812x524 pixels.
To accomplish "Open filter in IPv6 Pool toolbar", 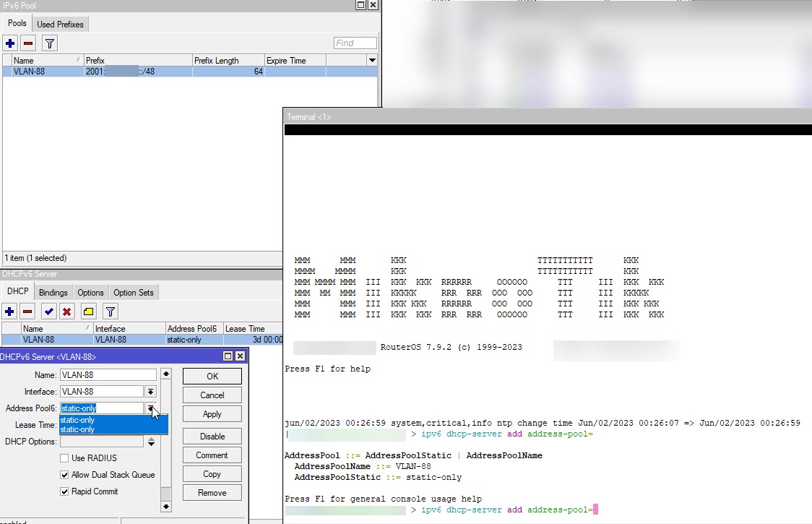I will pyautogui.click(x=50, y=43).
